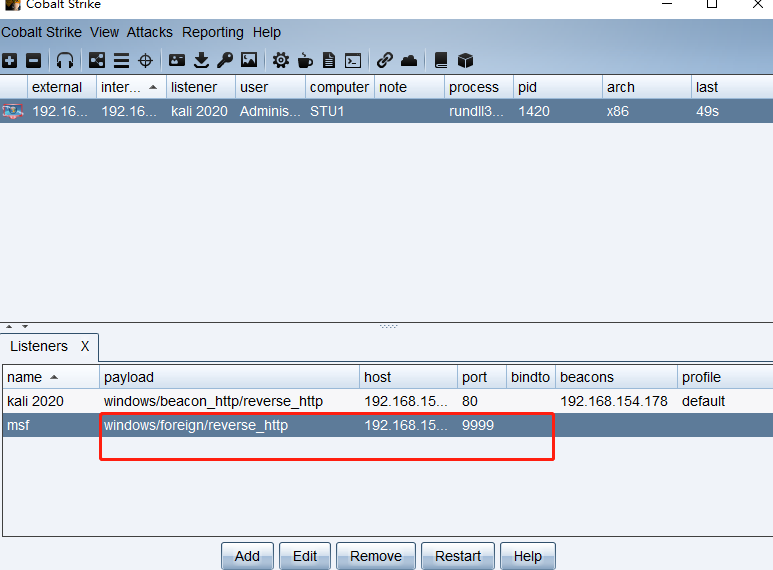The height and width of the screenshot is (570, 773).
Task: Sort sessions by process column header
Action: pyautogui.click(x=479, y=87)
